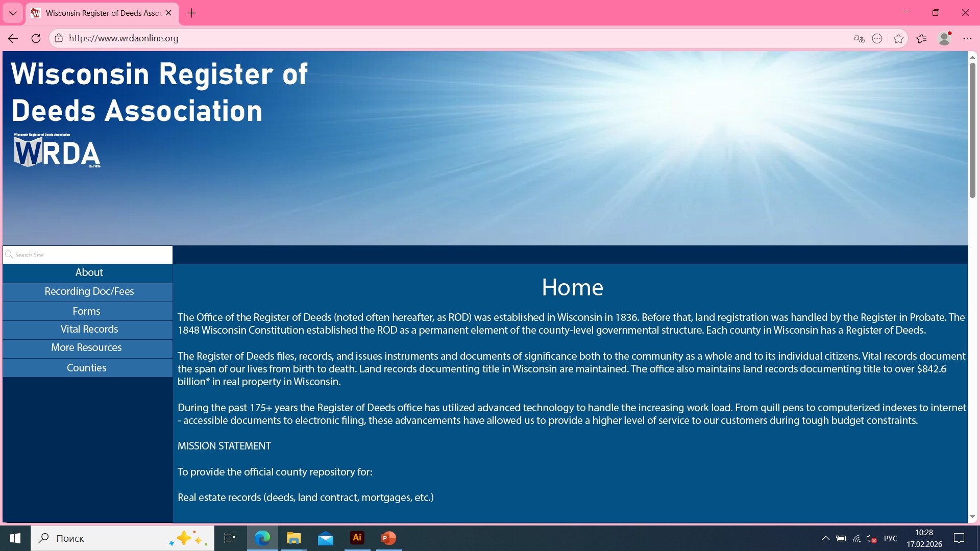This screenshot has height=551, width=980.
Task: Open Adobe Illustrator from taskbar
Action: 357,538
